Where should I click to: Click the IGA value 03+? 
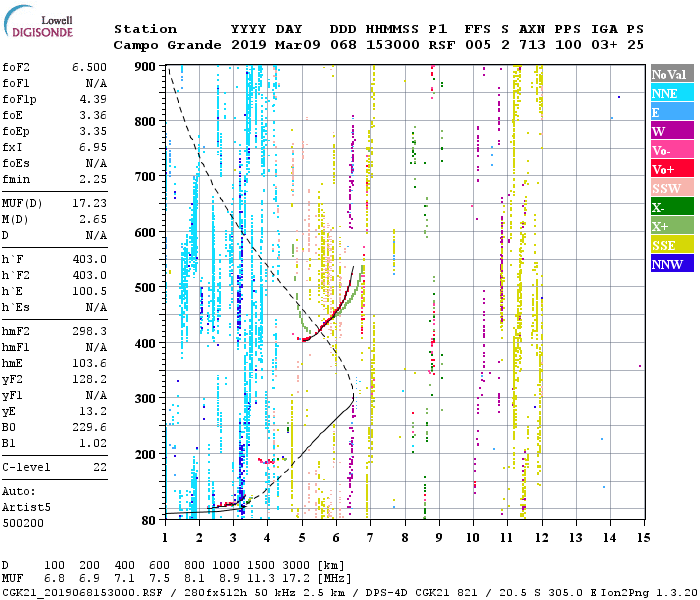[604, 45]
